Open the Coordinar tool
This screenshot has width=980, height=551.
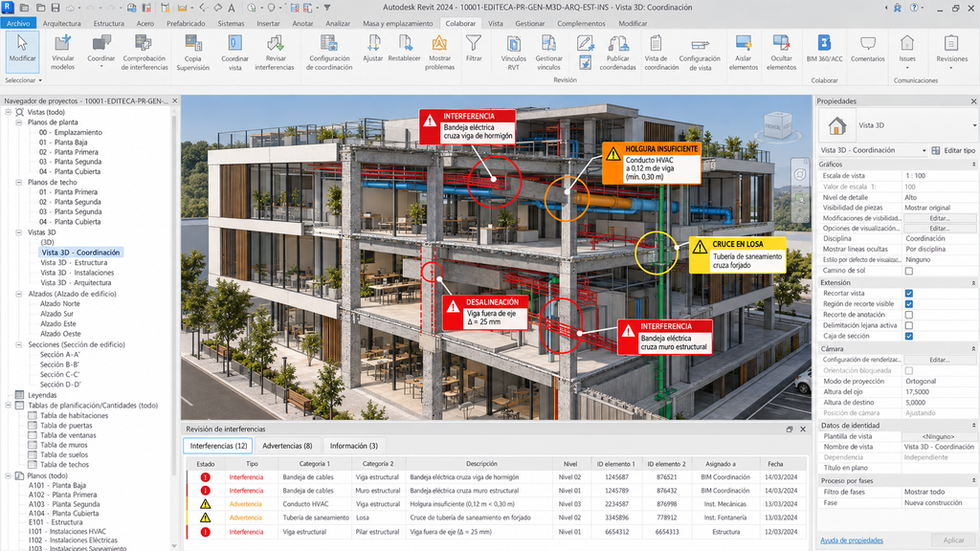(x=101, y=52)
